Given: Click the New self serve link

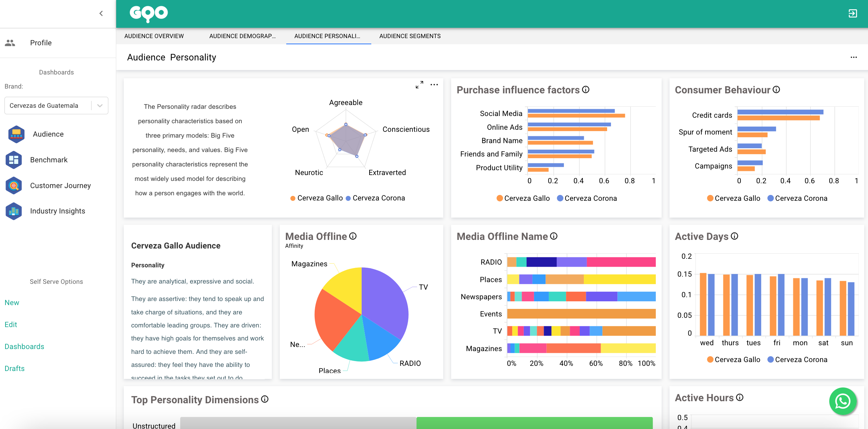Looking at the screenshot, I should pos(12,303).
